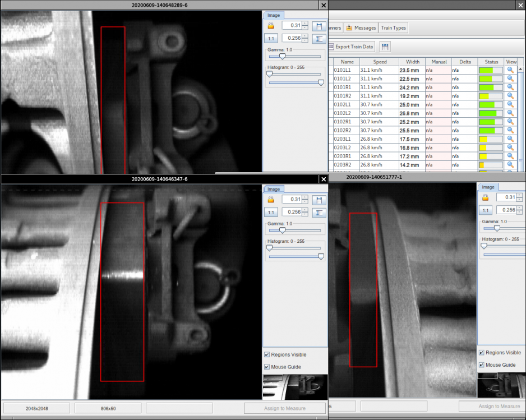Open the Train Types tab
The height and width of the screenshot is (420, 526).
(x=393, y=27)
